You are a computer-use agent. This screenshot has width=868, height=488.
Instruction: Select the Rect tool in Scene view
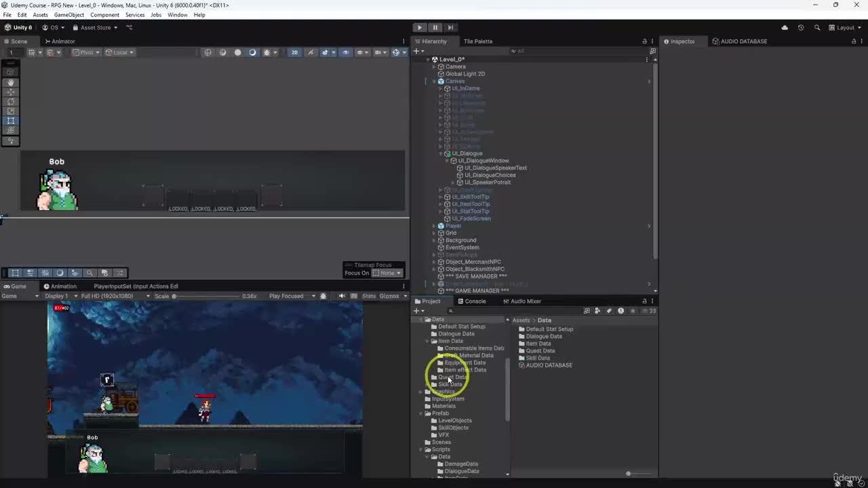11,121
